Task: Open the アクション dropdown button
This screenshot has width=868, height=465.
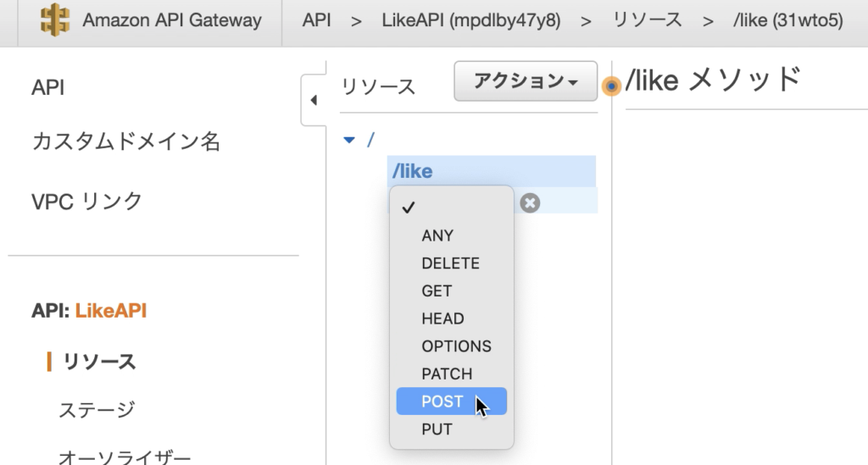Action: pos(526,81)
